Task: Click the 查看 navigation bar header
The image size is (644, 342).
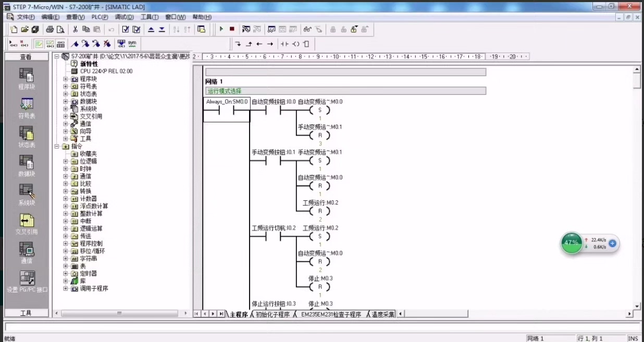Action: (x=26, y=57)
